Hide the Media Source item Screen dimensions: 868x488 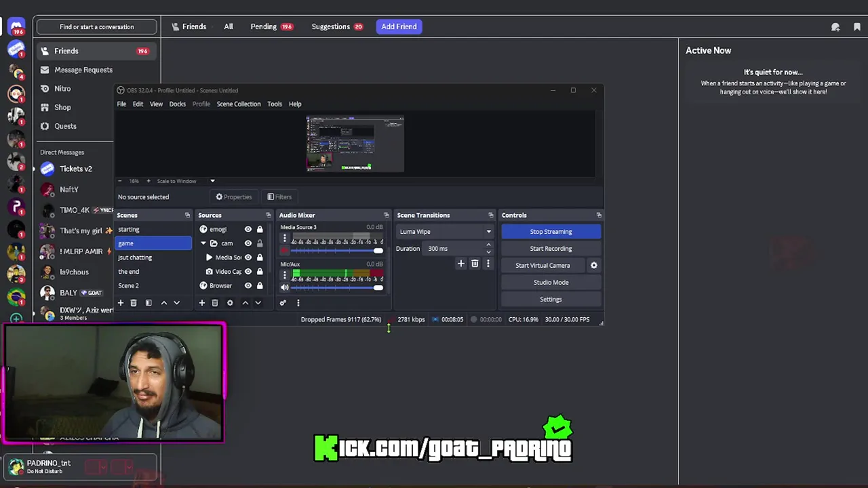(248, 258)
